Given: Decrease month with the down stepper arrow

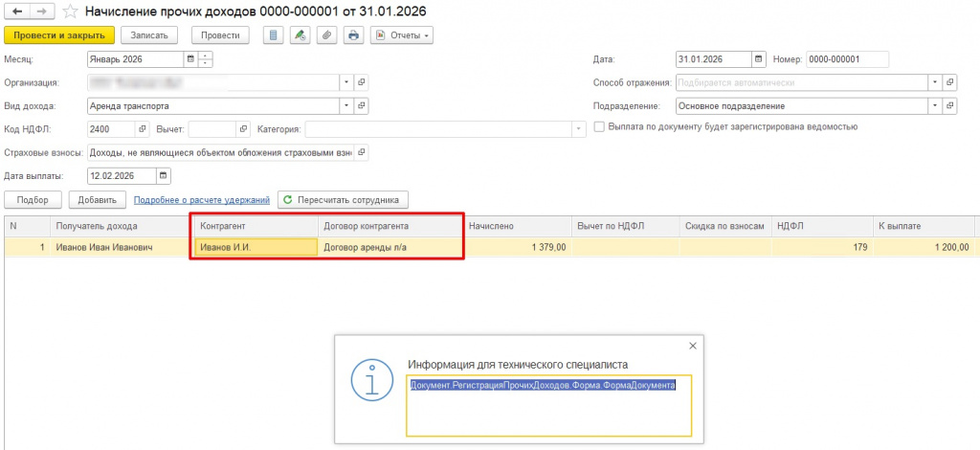Looking at the screenshot, I should pos(205,63).
